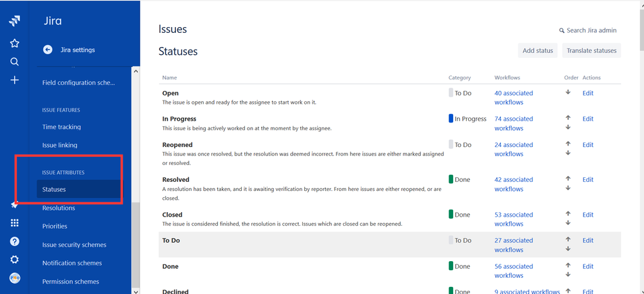Move Resolved status down
Viewport: 644px width, 294px height.
[568, 188]
